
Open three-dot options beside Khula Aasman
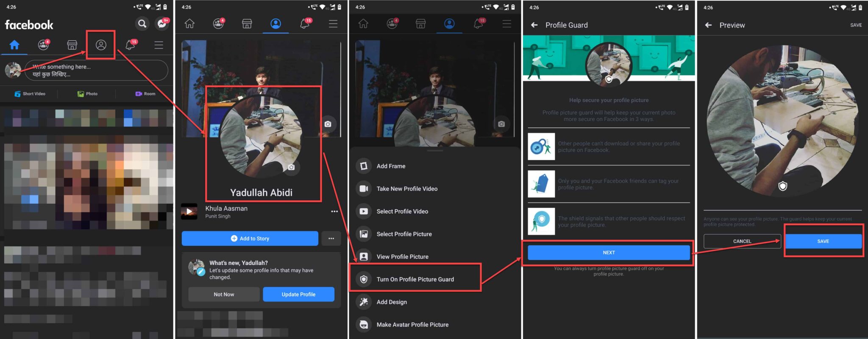pos(334,211)
